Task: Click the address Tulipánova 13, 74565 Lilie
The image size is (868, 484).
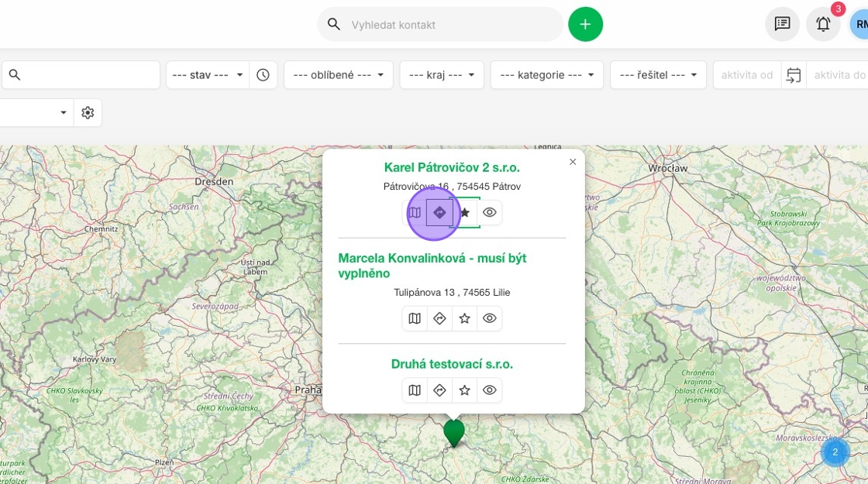Action: pyautogui.click(x=452, y=292)
